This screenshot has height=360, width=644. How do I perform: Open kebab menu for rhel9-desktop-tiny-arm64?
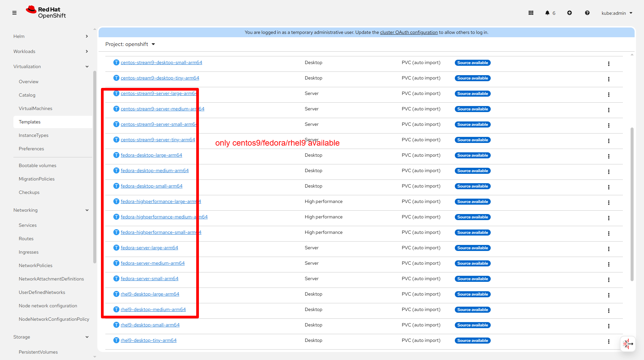pyautogui.click(x=609, y=342)
